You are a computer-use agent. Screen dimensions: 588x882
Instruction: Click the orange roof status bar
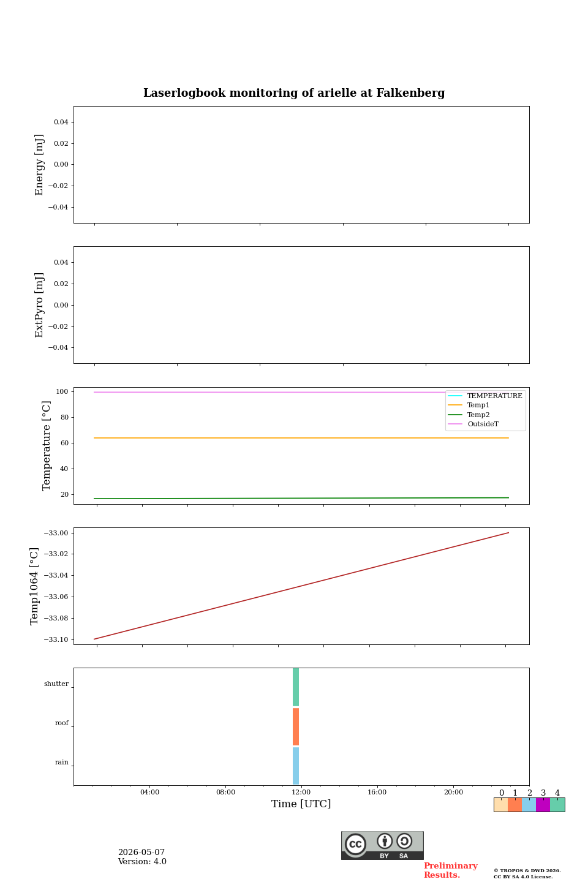[x=296, y=726]
